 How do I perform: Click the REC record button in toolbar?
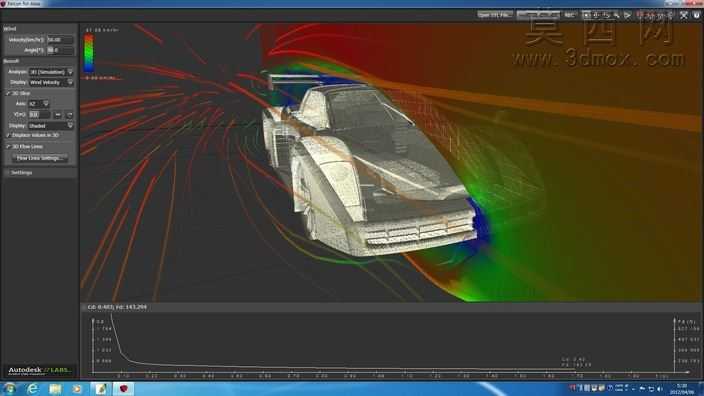pyautogui.click(x=569, y=15)
